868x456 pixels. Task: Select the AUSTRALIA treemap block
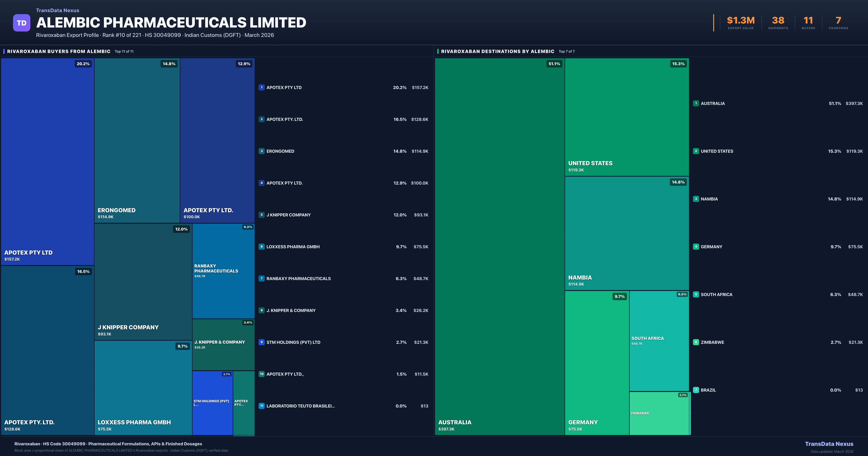click(x=499, y=246)
